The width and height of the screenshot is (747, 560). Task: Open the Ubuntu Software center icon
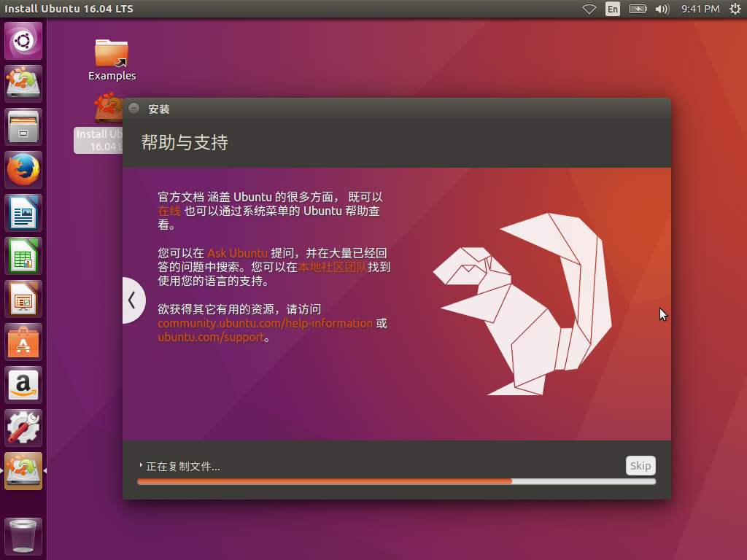[23, 342]
